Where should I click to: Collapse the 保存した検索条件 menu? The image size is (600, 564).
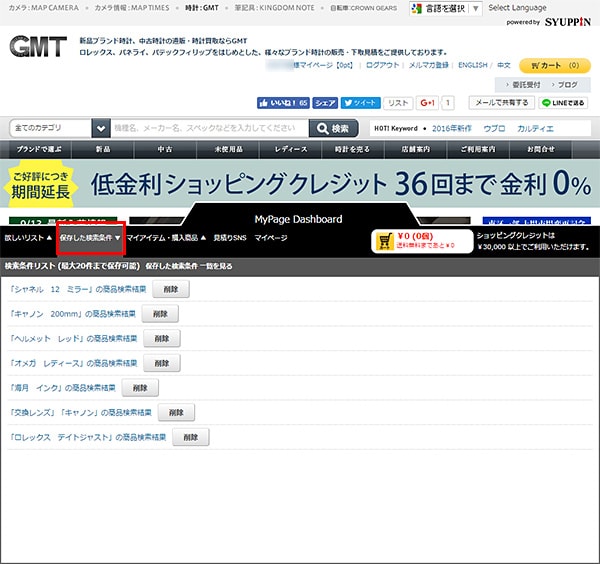pos(90,238)
